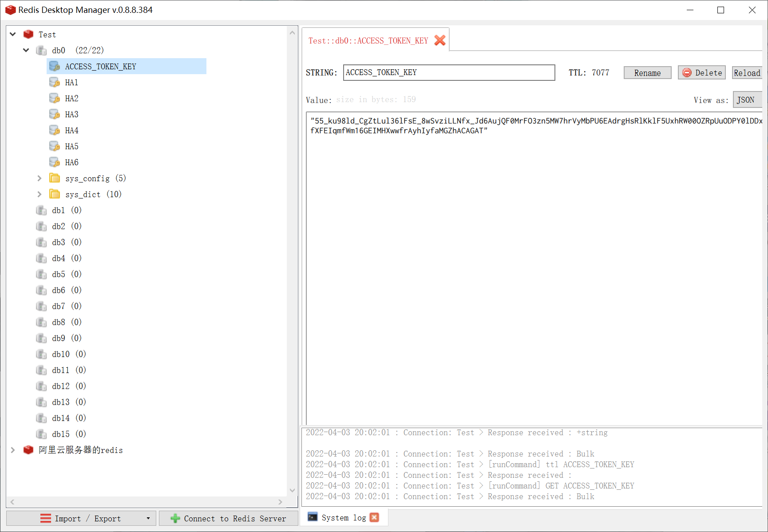Select db14 (0) database
The height and width of the screenshot is (532, 768).
coord(69,418)
